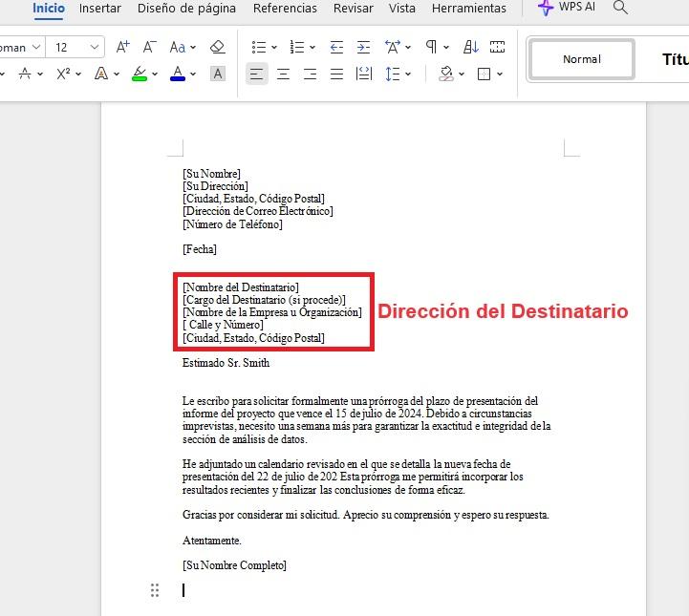Expand the strikethrough options arrow
The width and height of the screenshot is (689, 616).
coord(40,74)
